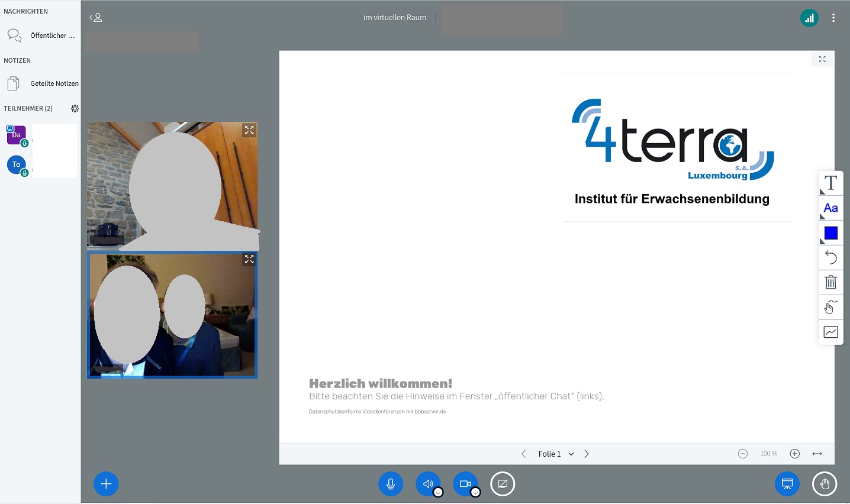Toggle palm rejection hand tool
Viewport: 850px width, 504px height.
(831, 308)
